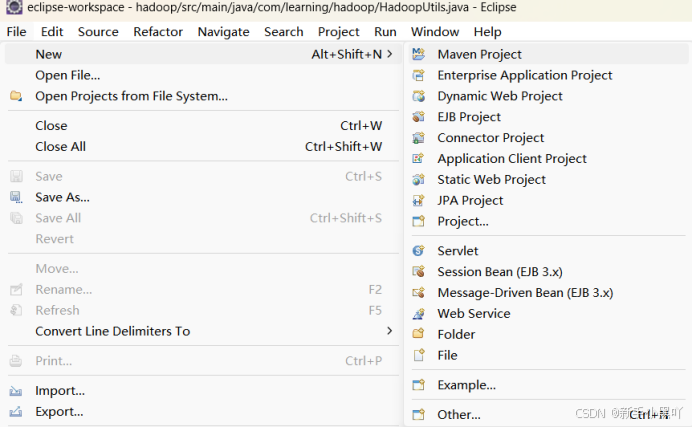Click the Open Projects from File System icon
Viewport: 692px width, 427px height.
[x=16, y=96]
